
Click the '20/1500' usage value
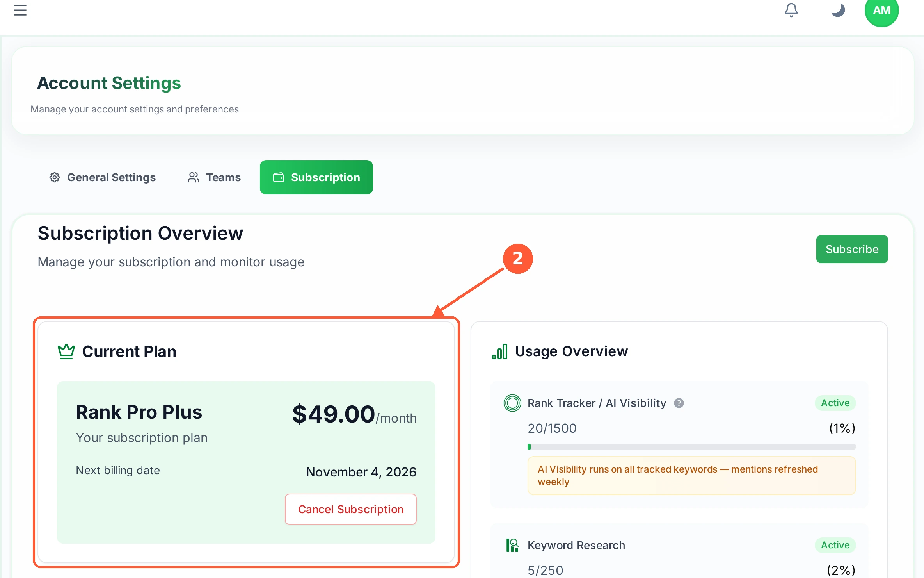tap(552, 428)
